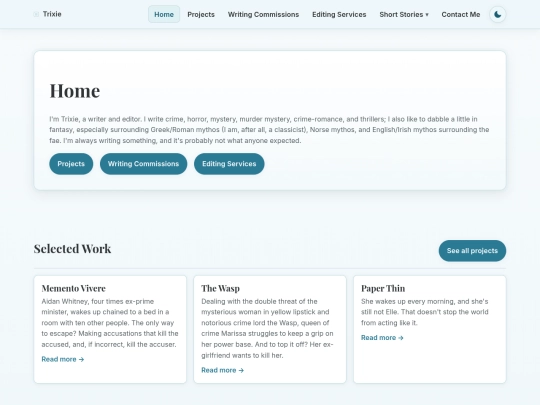This screenshot has width=540, height=405.
Task: Click the Paper Thin description text
Action: [x=425, y=312]
